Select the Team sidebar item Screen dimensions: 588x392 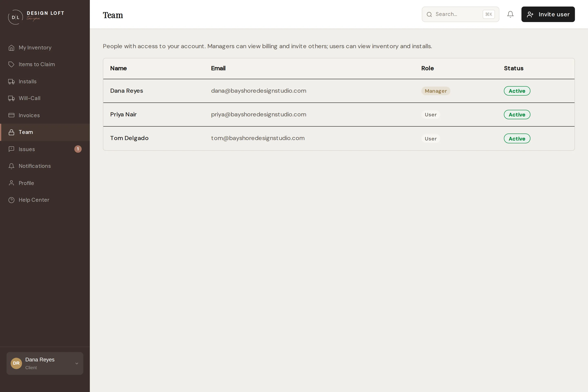coord(45,132)
